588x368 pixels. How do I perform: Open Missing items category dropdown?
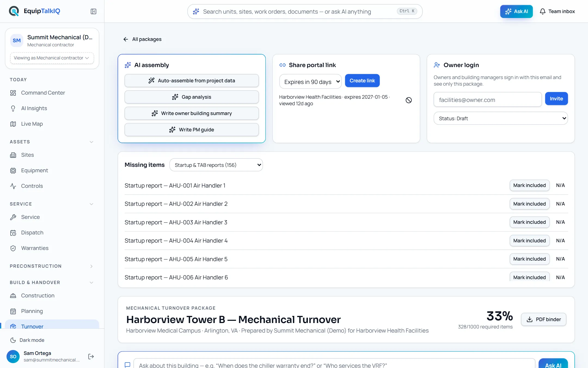click(x=216, y=165)
